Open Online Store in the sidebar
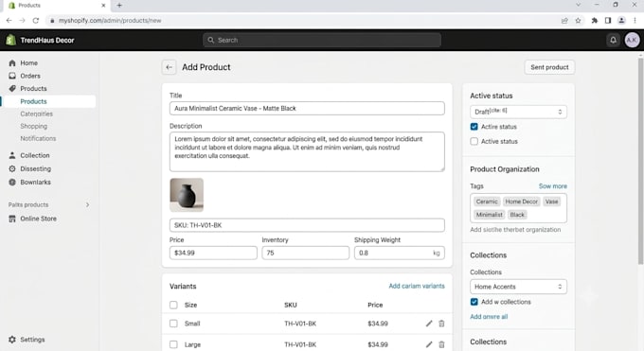644x351 pixels. click(39, 219)
